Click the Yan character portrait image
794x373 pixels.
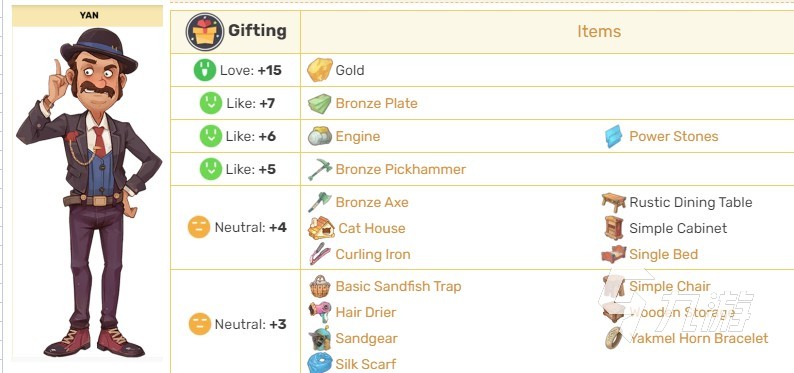click(89, 192)
